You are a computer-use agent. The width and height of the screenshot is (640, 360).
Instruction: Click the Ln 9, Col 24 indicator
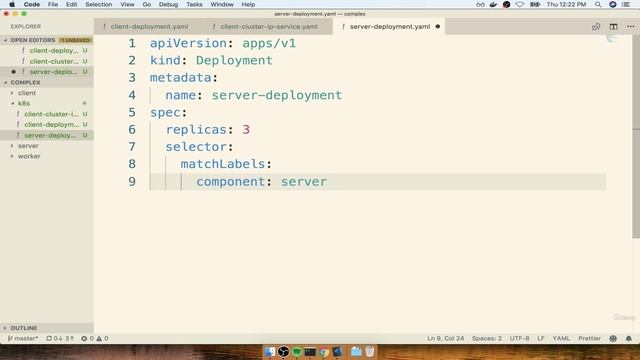tap(445, 338)
